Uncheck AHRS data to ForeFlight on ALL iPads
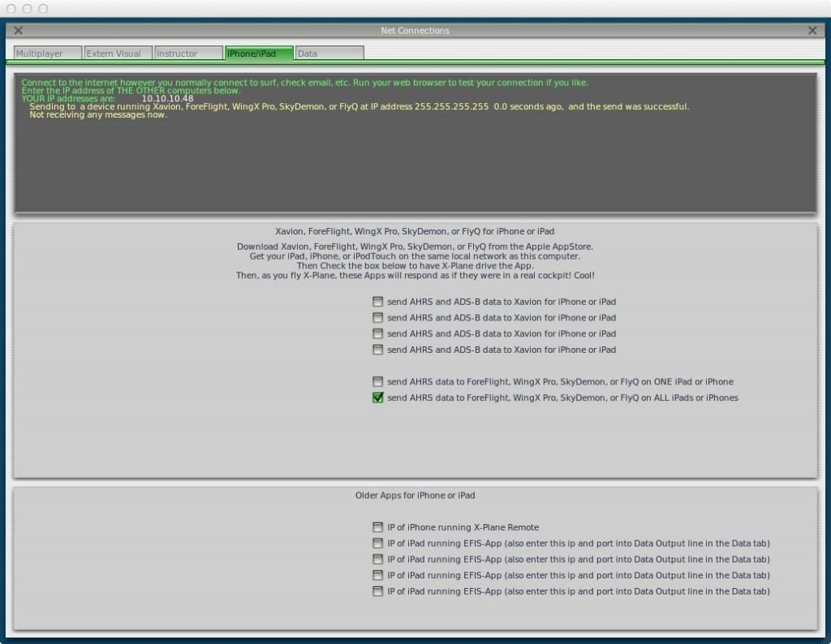Image resolution: width=831 pixels, height=644 pixels. (377, 397)
